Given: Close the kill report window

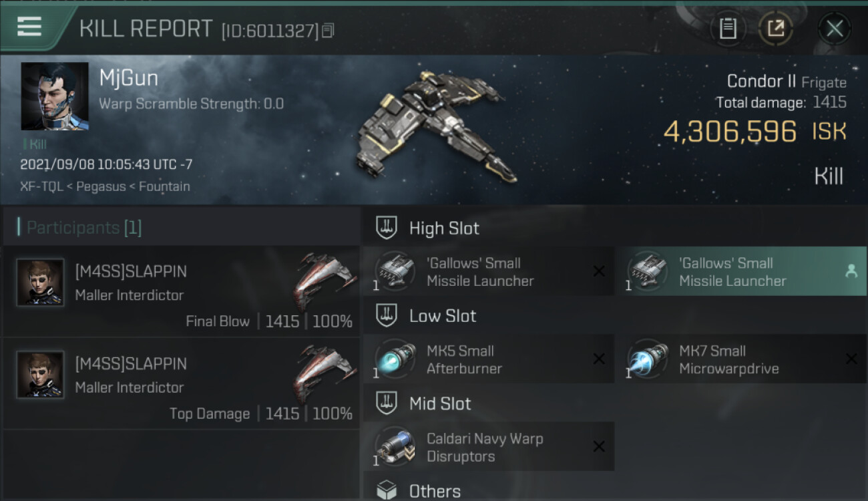Looking at the screenshot, I should click(834, 29).
